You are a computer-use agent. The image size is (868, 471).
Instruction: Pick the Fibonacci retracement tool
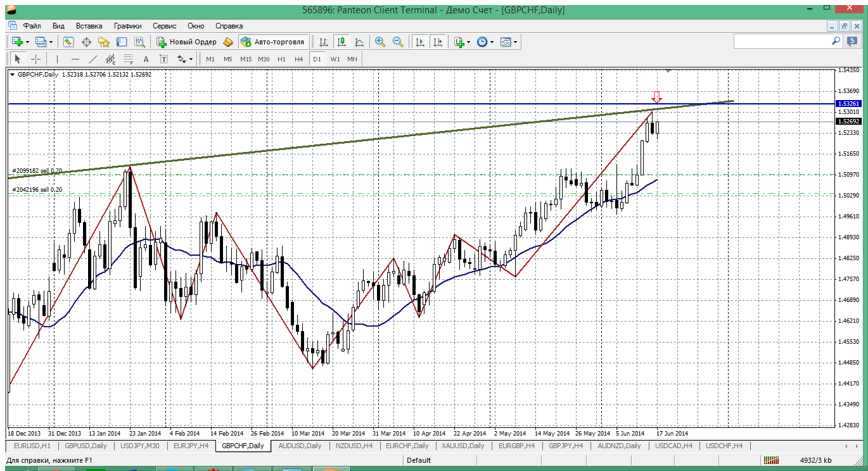point(129,59)
